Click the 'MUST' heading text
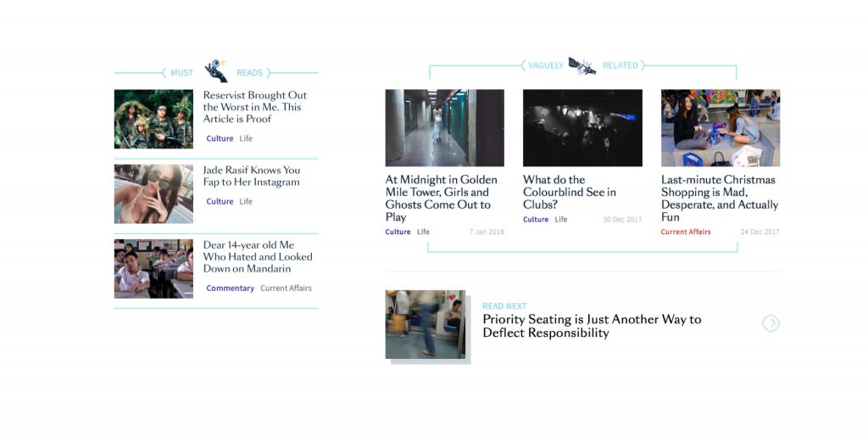868x437 pixels. tap(181, 73)
